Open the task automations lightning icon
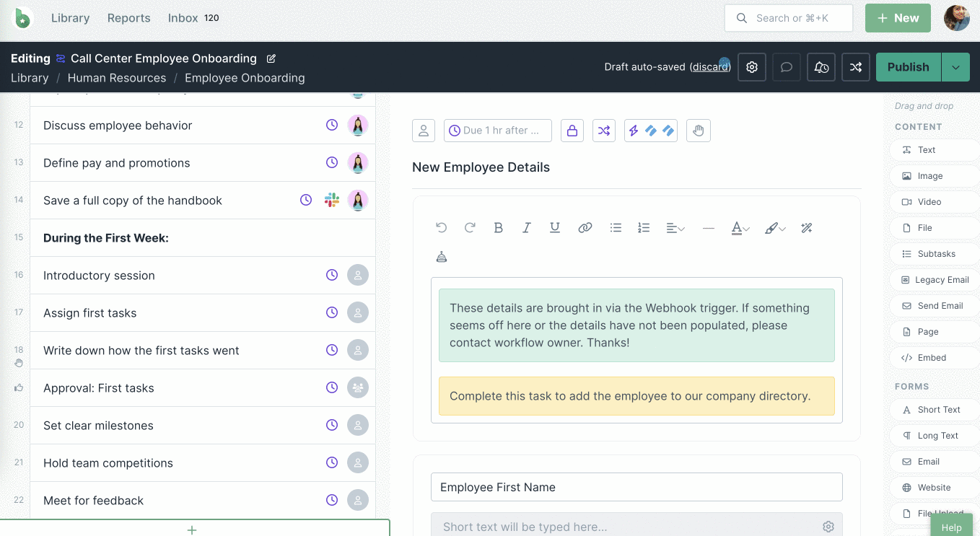This screenshot has width=980, height=536. tap(634, 131)
